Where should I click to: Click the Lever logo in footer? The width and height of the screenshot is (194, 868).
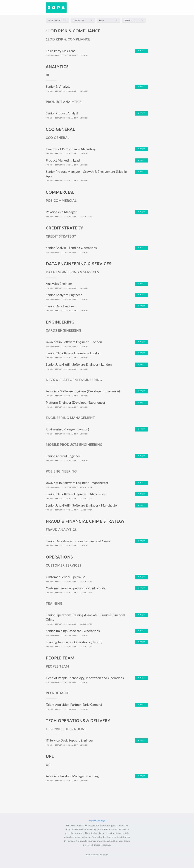pyautogui.click(x=106, y=855)
